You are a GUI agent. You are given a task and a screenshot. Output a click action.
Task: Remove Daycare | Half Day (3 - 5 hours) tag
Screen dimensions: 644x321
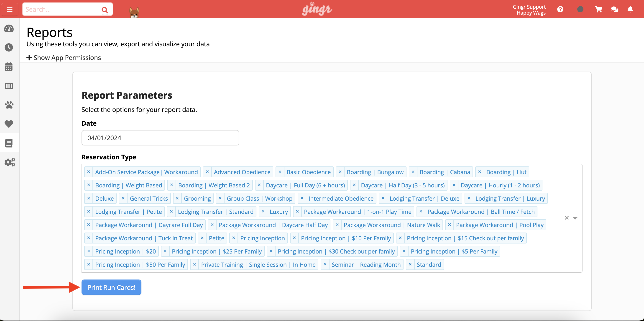[x=354, y=185]
